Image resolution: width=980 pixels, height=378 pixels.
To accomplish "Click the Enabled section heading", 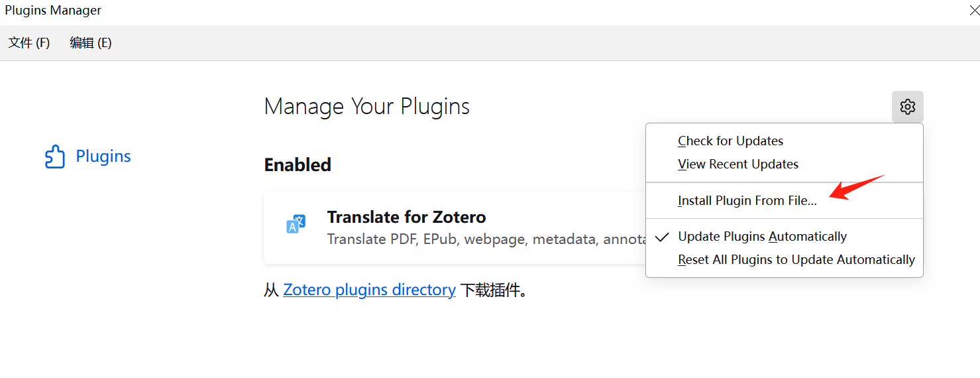I will (x=298, y=165).
